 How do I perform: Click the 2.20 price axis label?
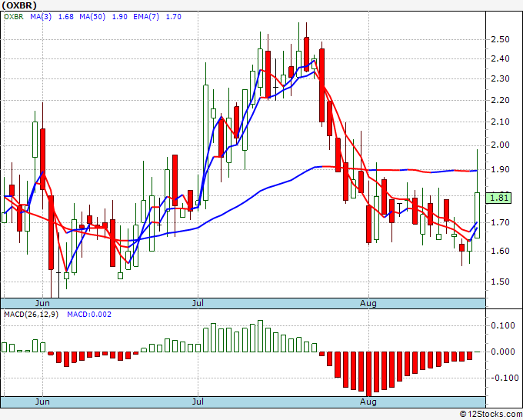pos(501,100)
